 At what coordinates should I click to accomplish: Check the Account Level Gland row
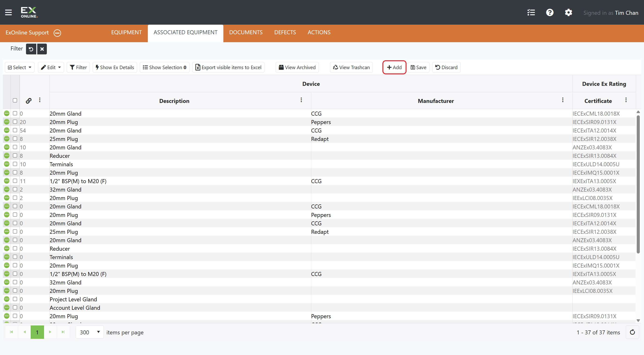(x=15, y=307)
